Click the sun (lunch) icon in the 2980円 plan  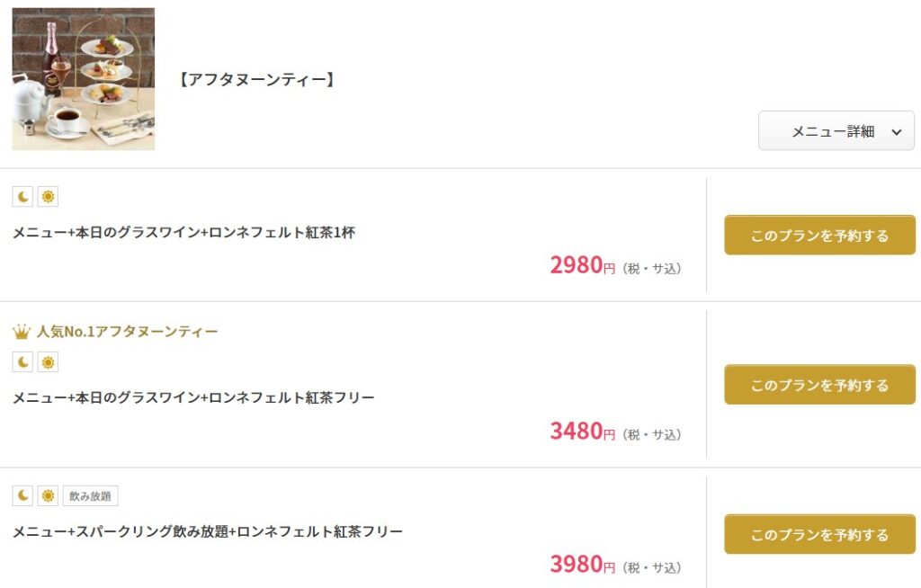tap(48, 197)
